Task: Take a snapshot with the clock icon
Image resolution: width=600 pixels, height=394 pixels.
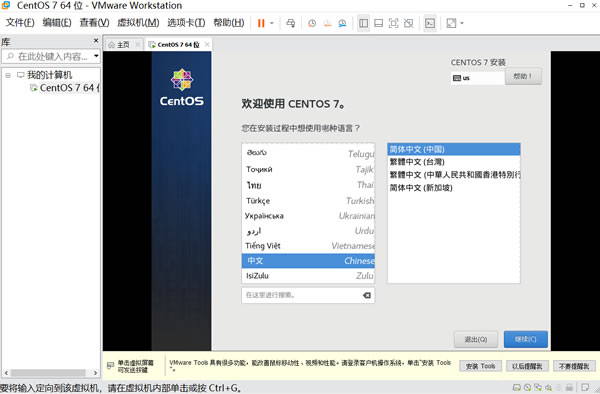Action: click(312, 23)
